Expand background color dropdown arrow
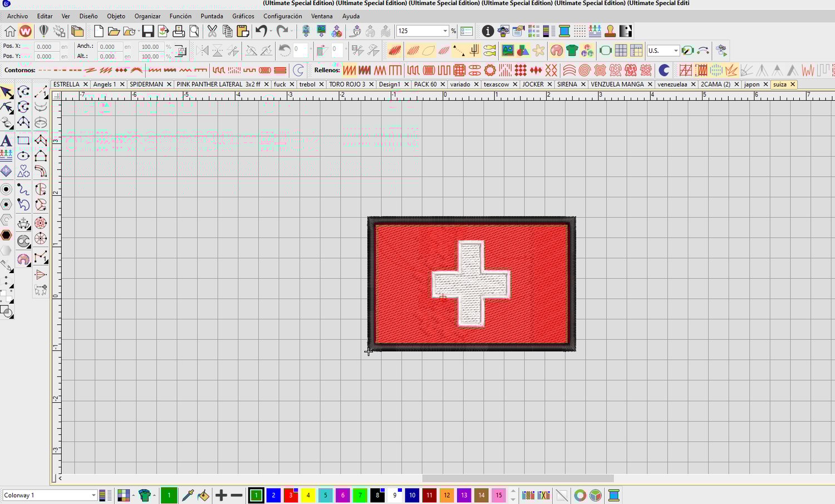 coord(133,495)
